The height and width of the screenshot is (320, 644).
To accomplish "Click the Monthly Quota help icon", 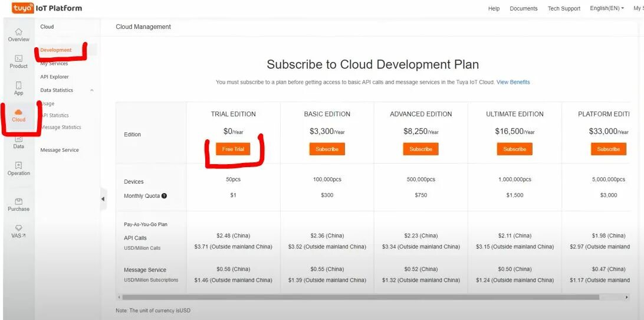I will click(165, 196).
